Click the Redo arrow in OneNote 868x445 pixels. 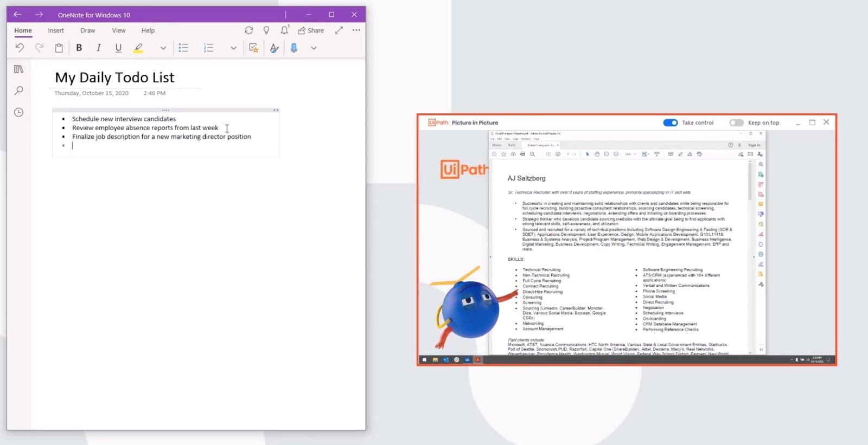point(39,48)
